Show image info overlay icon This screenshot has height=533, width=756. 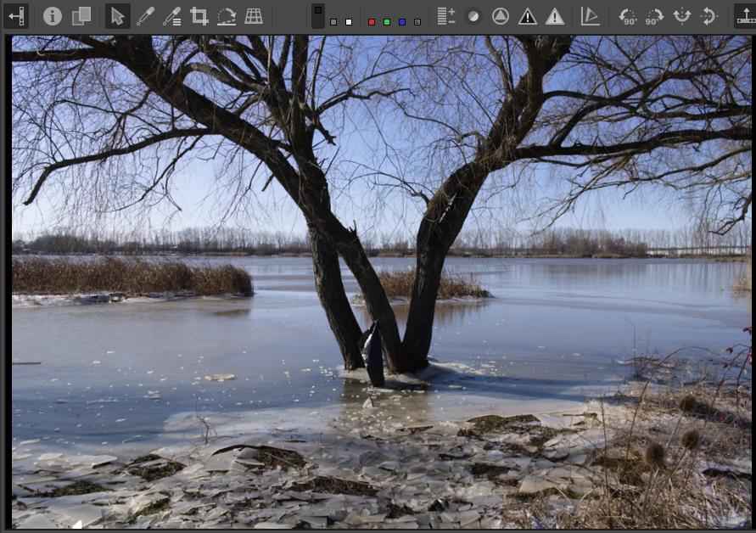click(x=53, y=16)
